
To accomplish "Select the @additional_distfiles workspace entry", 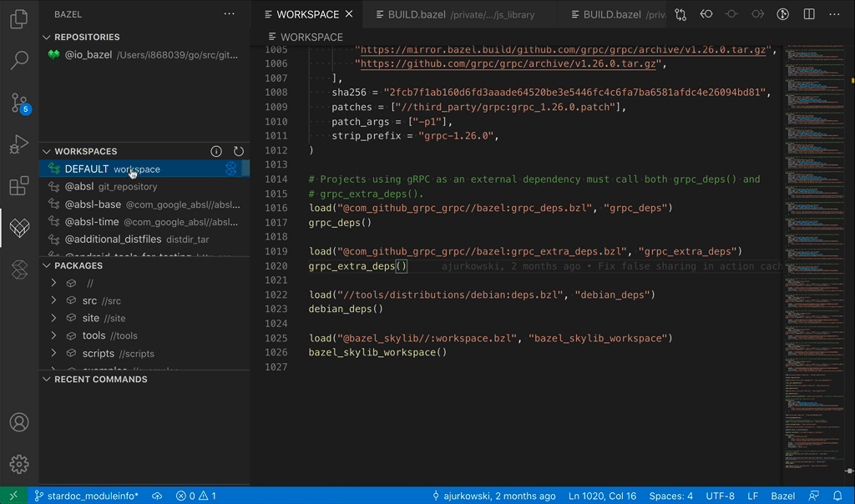I will [x=144, y=239].
